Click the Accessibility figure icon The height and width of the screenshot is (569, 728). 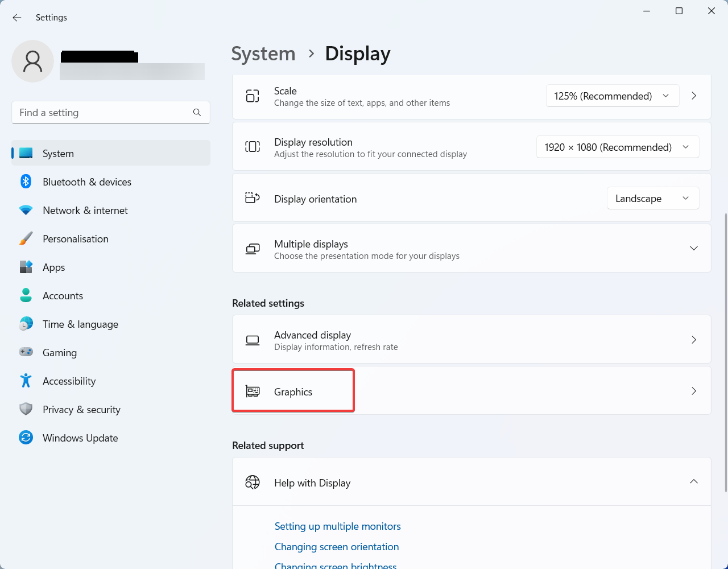coord(26,381)
